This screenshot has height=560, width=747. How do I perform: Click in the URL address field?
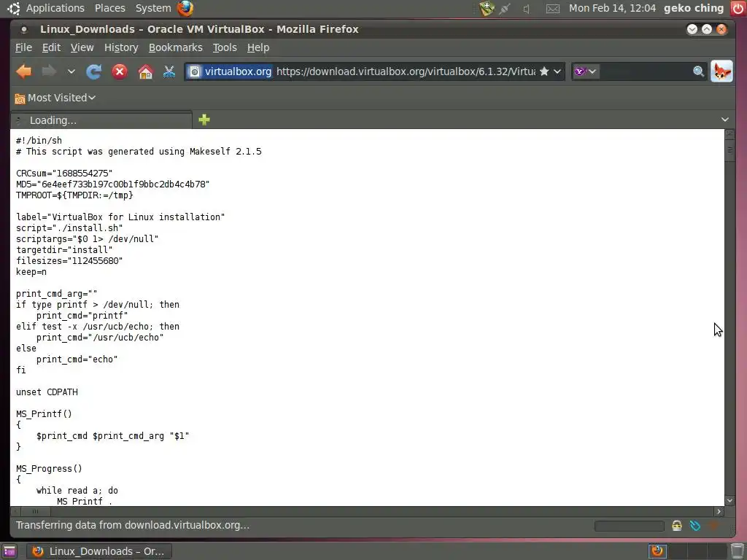[x=406, y=71]
